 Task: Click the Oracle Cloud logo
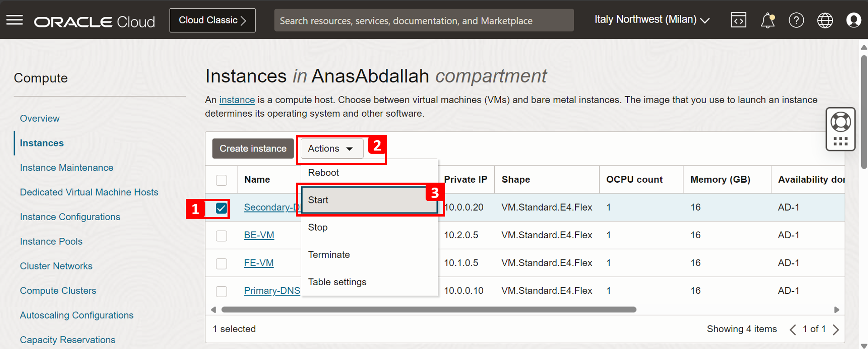pyautogui.click(x=95, y=21)
